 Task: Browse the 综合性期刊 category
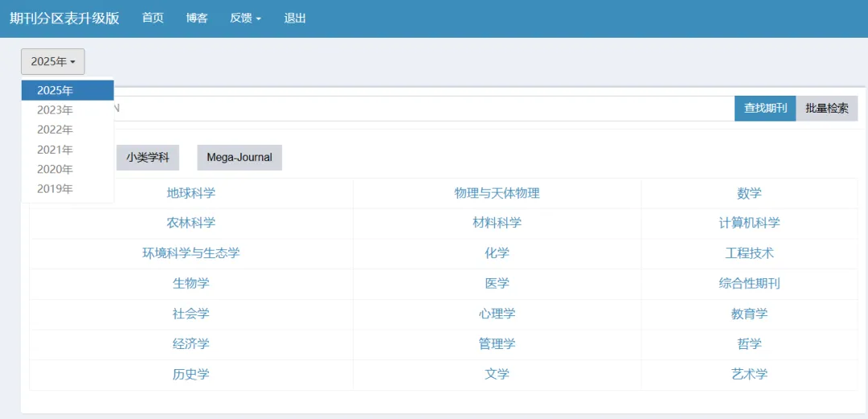coord(749,284)
